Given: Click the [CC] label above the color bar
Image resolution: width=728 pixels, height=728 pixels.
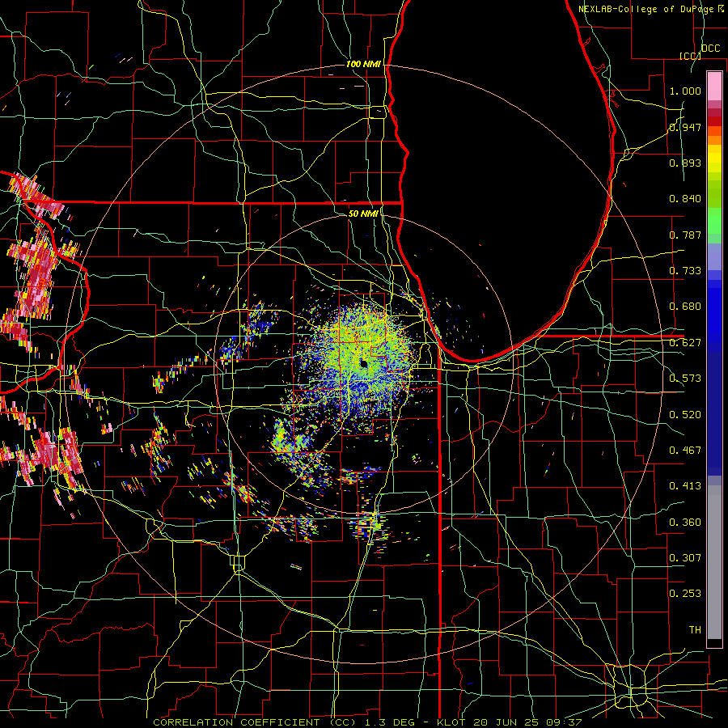Looking at the screenshot, I should point(690,56).
